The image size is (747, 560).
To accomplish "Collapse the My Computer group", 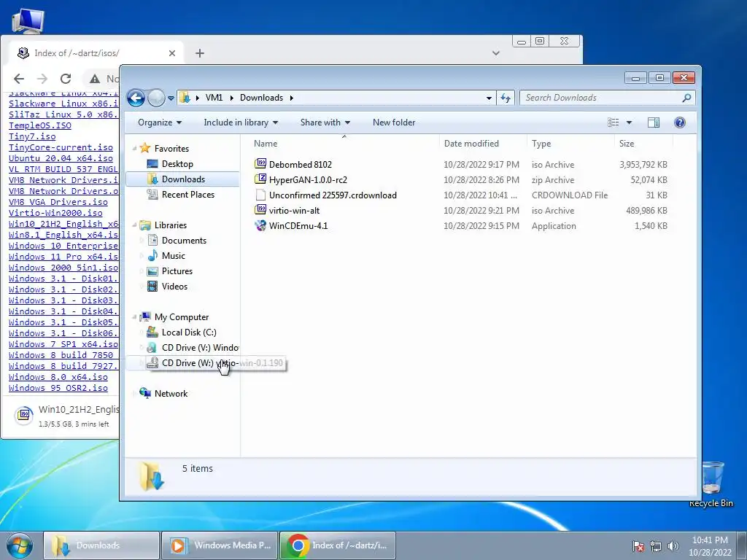I will (134, 317).
